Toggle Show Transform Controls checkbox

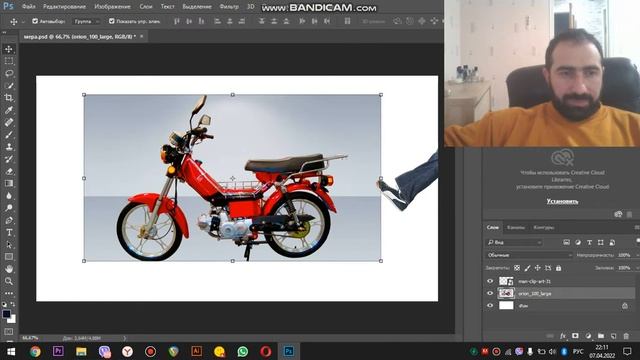pyautogui.click(x=111, y=21)
